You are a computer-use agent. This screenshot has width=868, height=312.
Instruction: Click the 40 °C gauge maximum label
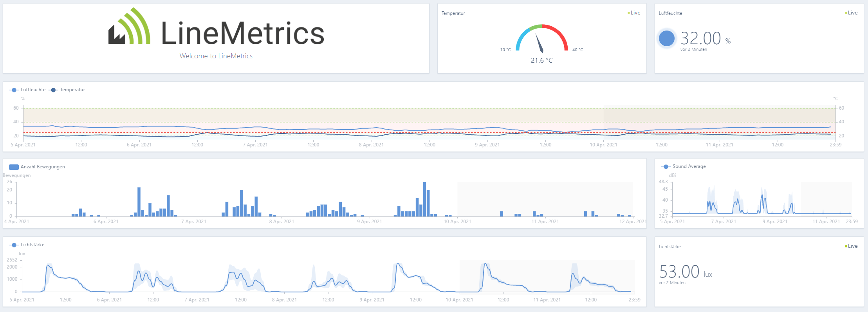click(578, 50)
